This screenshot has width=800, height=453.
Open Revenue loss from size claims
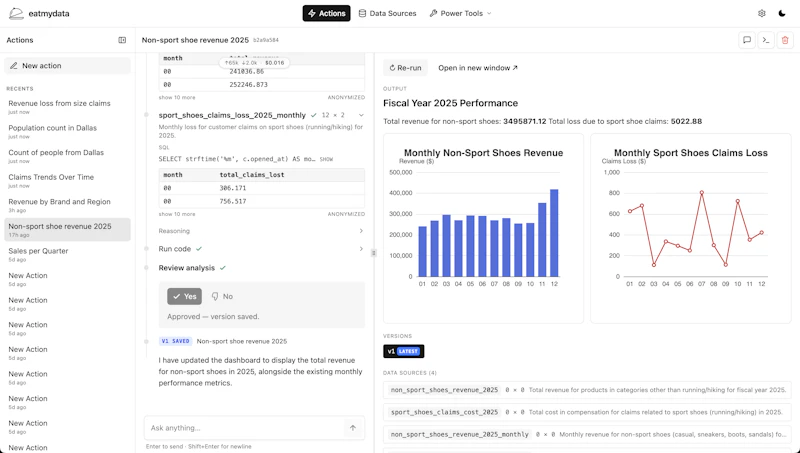coord(67,107)
